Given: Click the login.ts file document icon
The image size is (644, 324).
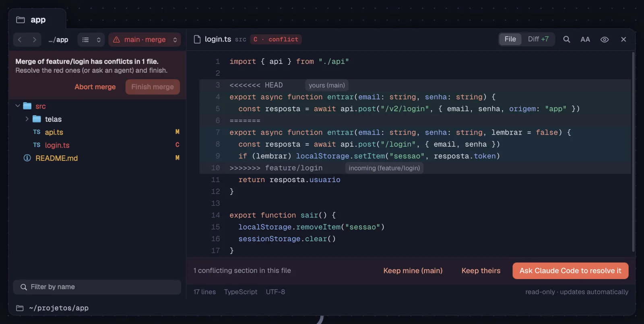Looking at the screenshot, I should [x=197, y=39].
